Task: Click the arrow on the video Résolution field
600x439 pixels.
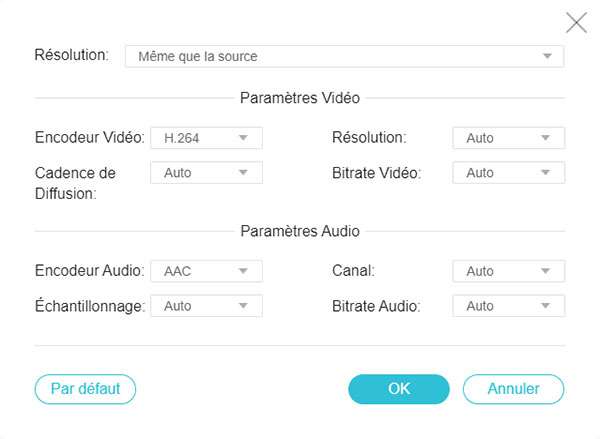Action: [546, 138]
